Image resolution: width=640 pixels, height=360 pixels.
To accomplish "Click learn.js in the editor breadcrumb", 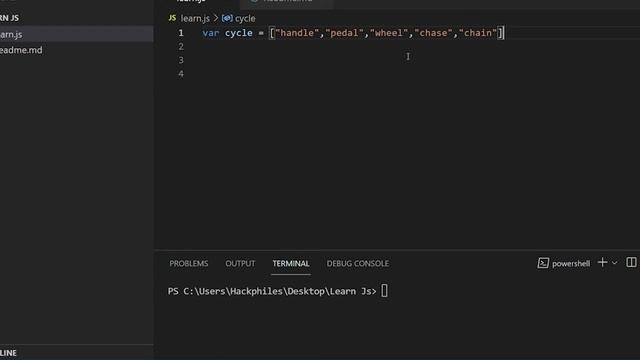I will coord(195,18).
